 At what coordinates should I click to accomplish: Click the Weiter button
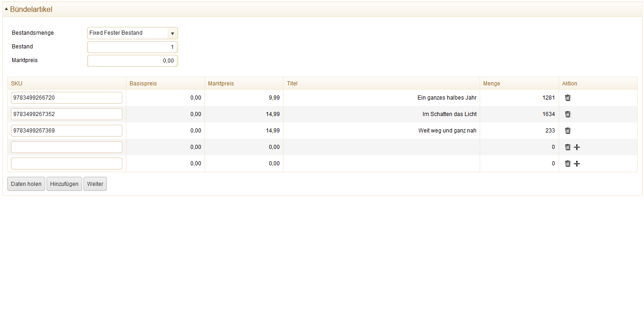tap(95, 184)
